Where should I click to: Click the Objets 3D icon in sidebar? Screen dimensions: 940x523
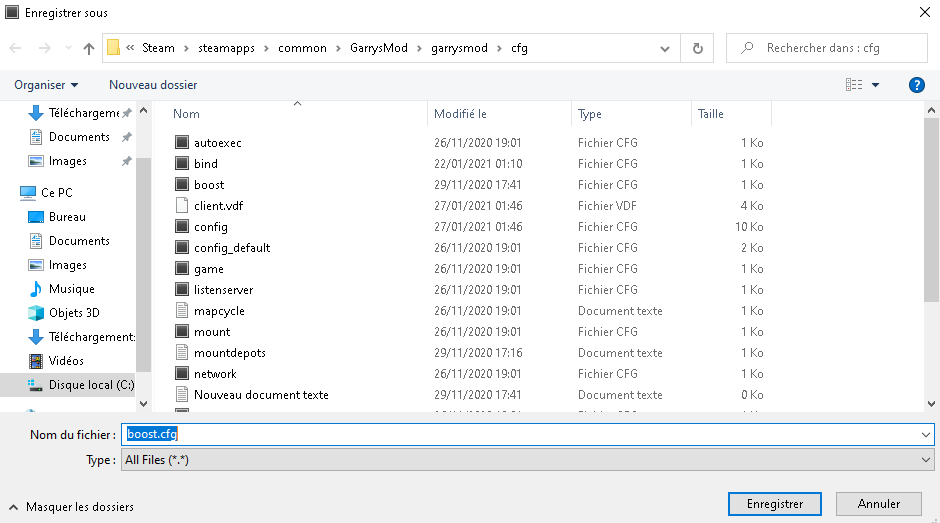click(36, 313)
